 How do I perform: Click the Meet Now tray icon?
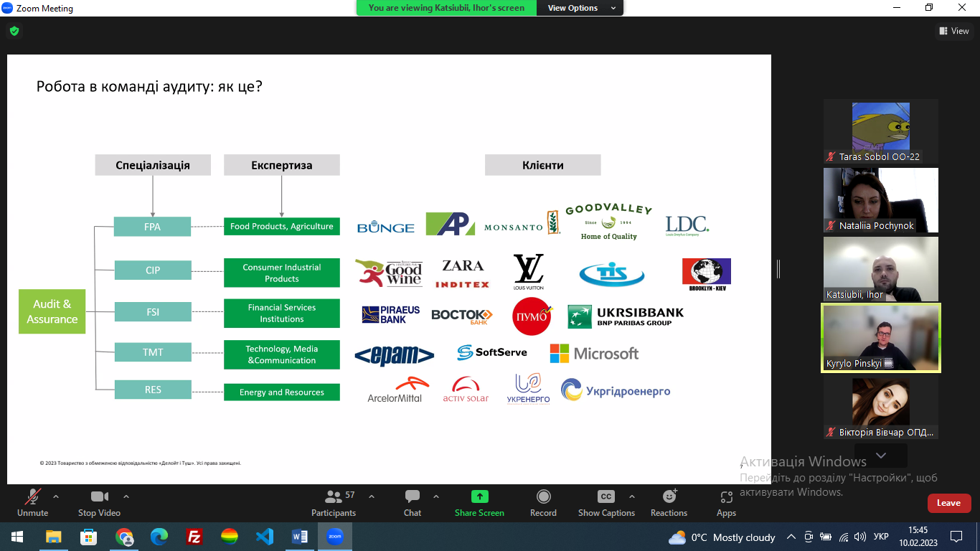coord(809,537)
